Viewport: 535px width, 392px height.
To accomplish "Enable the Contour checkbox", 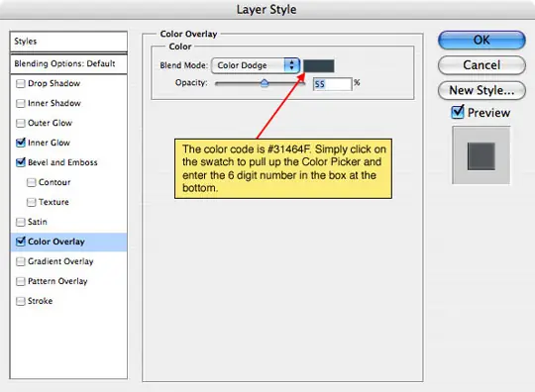I will click(32, 182).
